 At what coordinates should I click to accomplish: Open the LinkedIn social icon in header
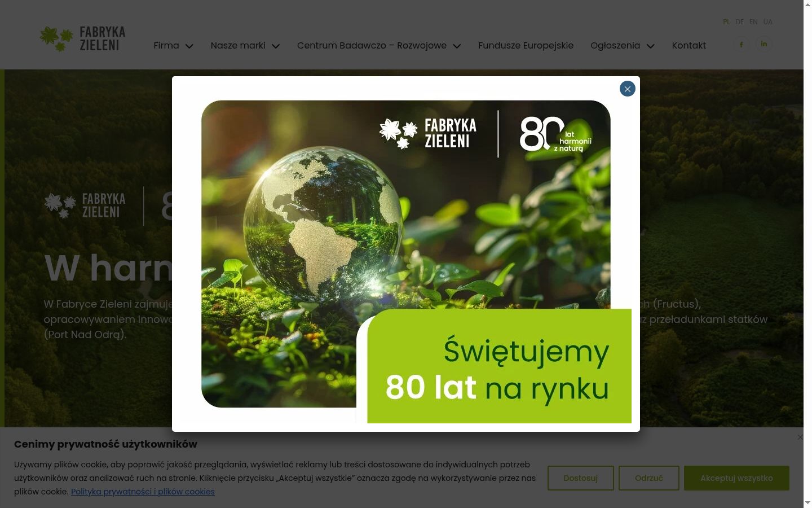point(764,44)
